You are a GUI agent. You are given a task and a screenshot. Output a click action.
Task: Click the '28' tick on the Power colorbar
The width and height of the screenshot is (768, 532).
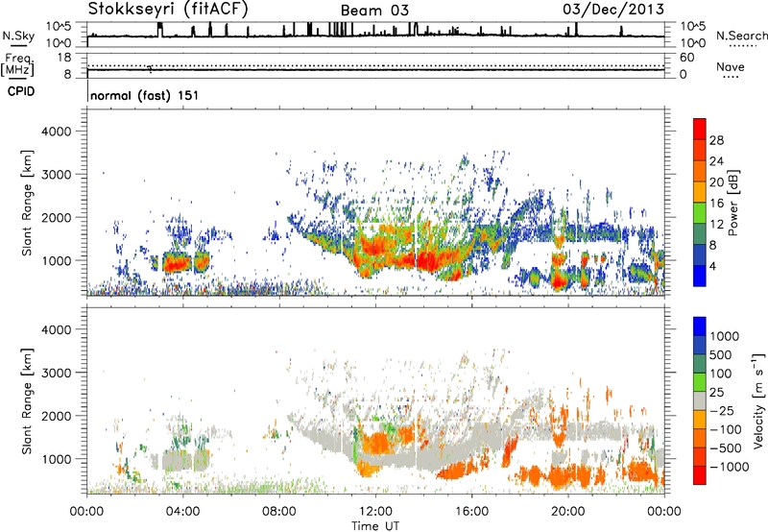[x=716, y=140]
